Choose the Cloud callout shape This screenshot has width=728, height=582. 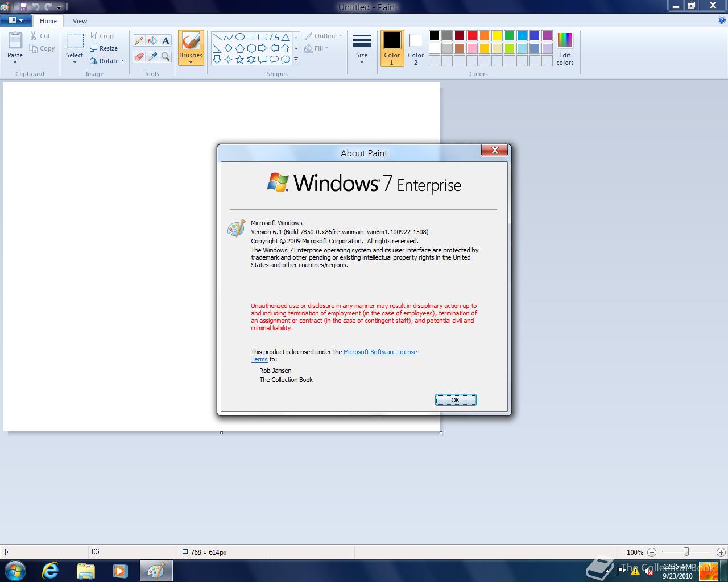click(x=286, y=59)
